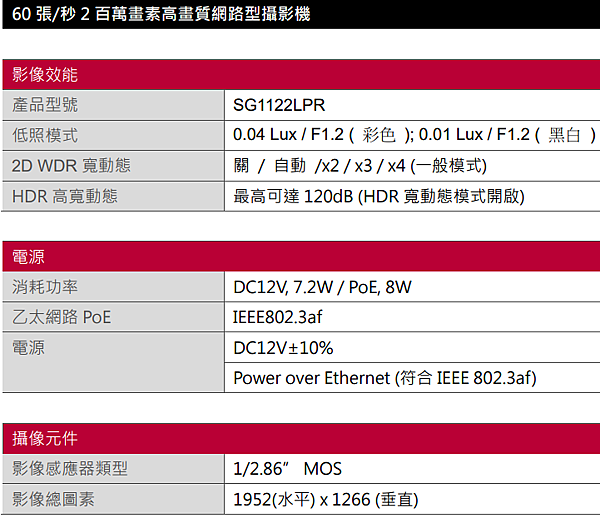The image size is (600, 518).
Task: Select the DC12V, 7.2W / PoE, 8W value
Action: pyautogui.click(x=322, y=287)
